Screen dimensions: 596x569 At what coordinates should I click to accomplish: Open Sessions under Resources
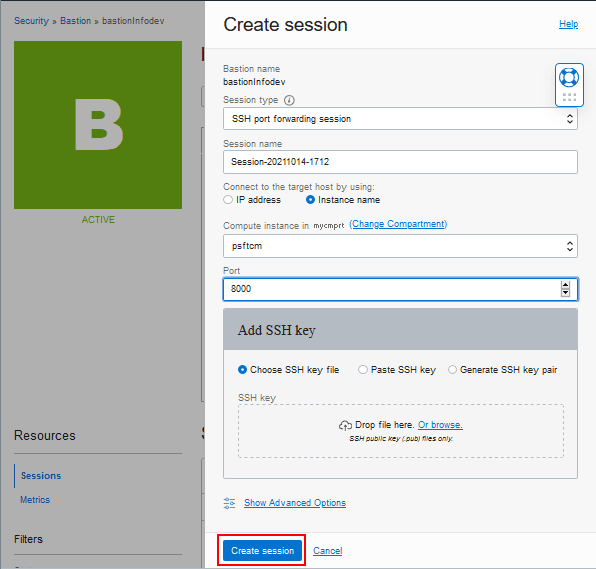pyautogui.click(x=41, y=475)
